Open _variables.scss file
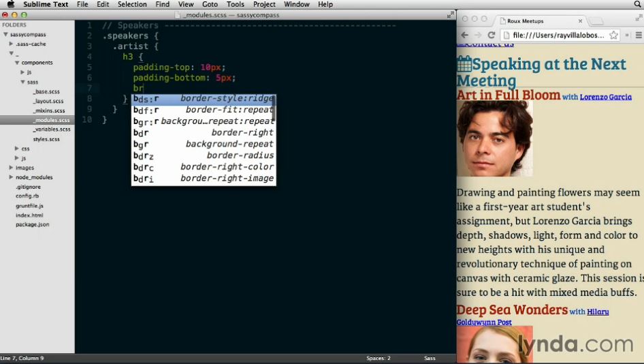The image size is (644, 364). (51, 129)
